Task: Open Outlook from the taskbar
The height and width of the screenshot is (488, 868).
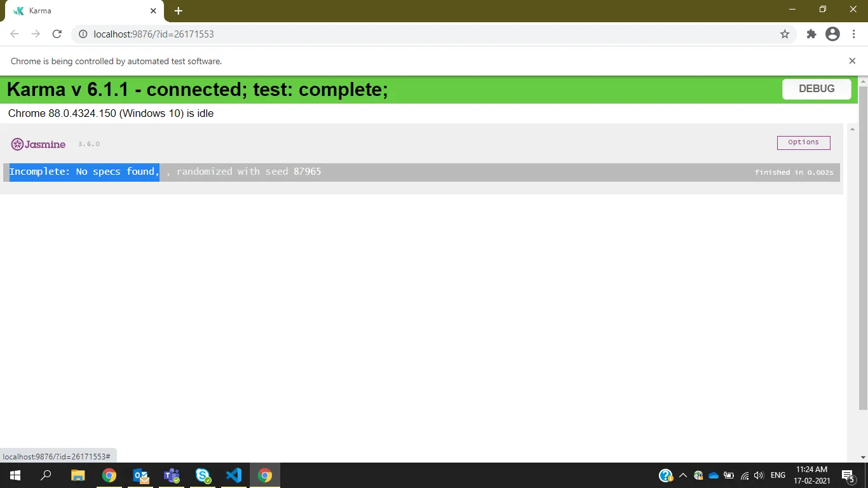Action: 140,475
